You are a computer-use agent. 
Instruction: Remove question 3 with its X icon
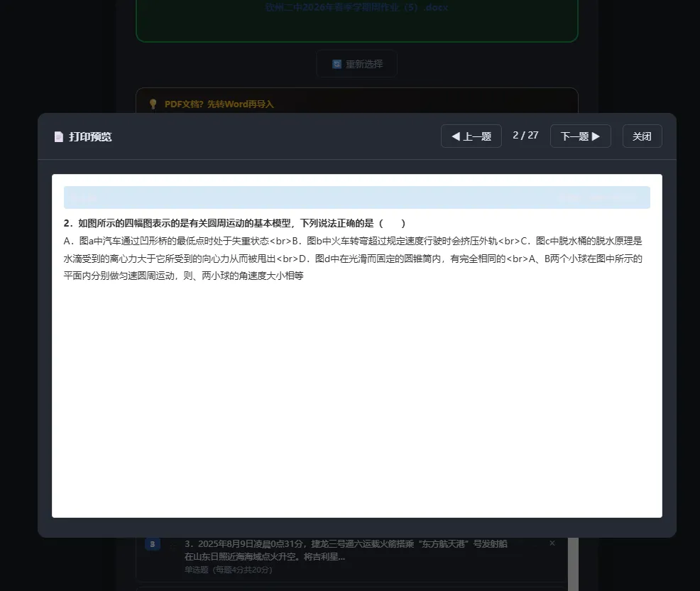tap(552, 543)
